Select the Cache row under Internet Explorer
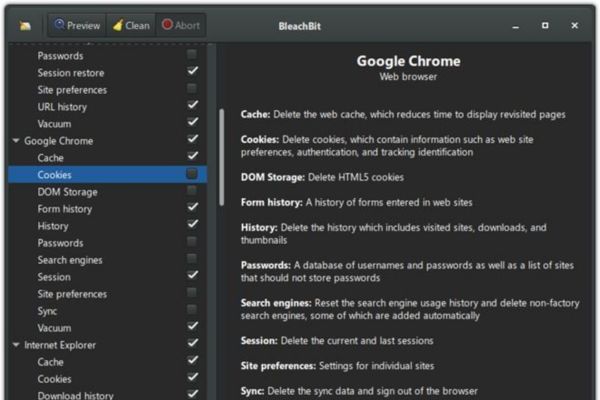 click(x=108, y=362)
